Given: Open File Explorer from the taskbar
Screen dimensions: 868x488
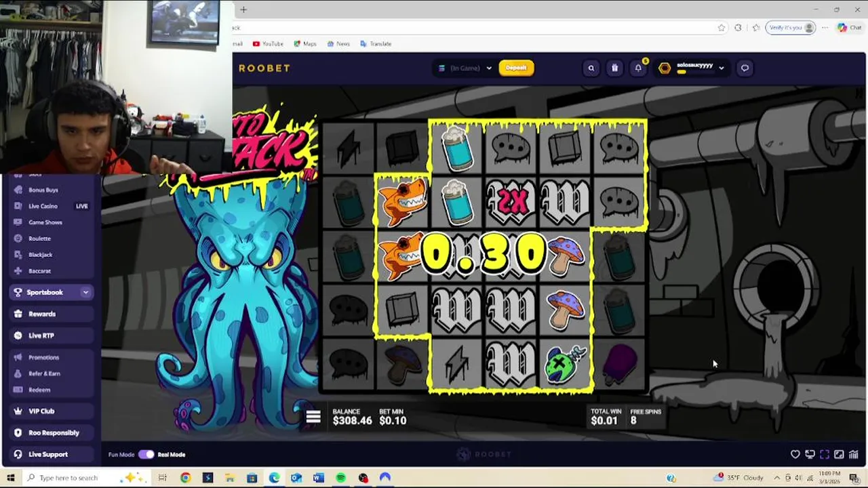Looking at the screenshot, I should coord(229,478).
